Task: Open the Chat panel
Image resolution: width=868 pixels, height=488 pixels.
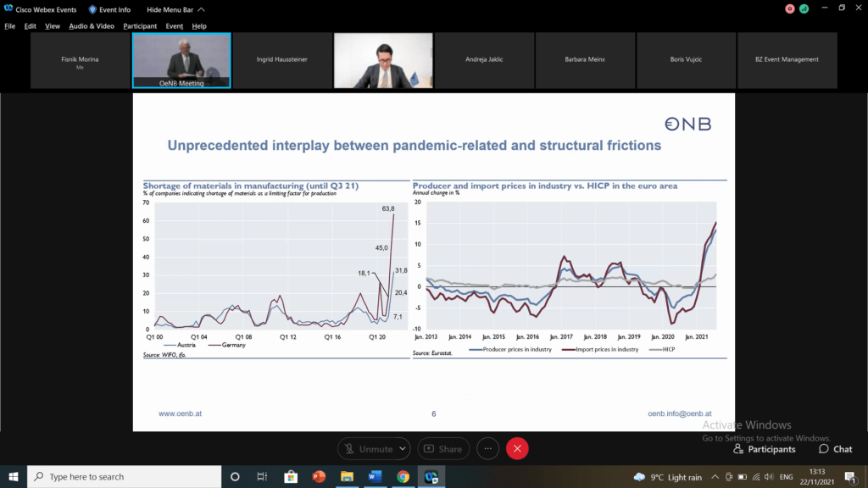Action: click(x=835, y=449)
